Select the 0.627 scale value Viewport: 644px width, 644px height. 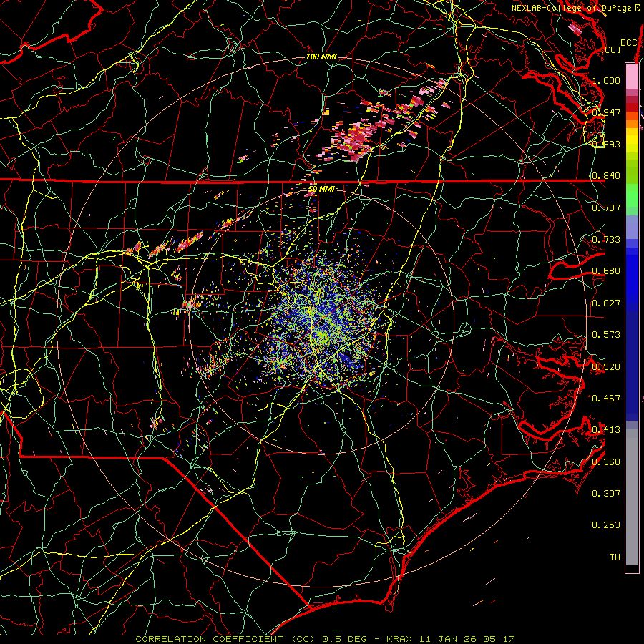click(606, 303)
